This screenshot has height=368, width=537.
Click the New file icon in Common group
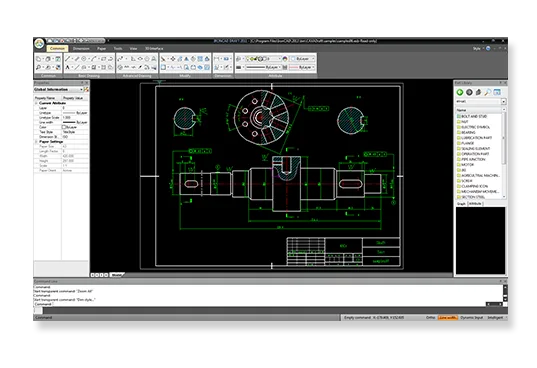[x=38, y=59]
